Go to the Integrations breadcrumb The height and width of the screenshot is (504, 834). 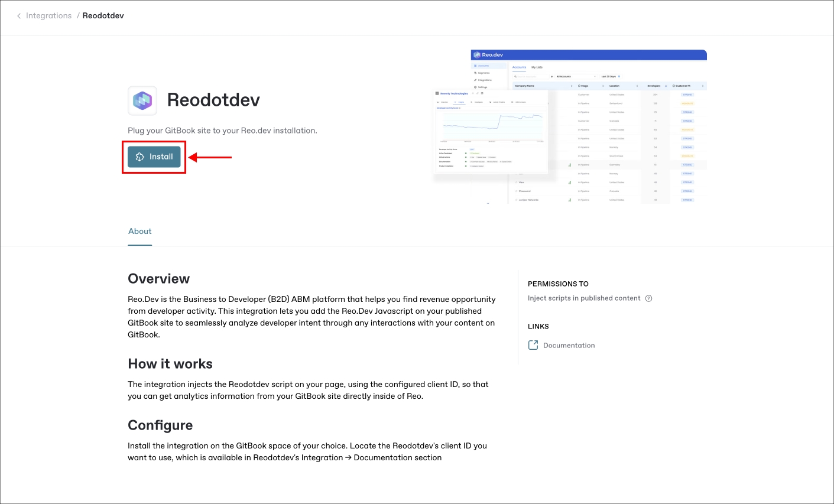coord(48,16)
